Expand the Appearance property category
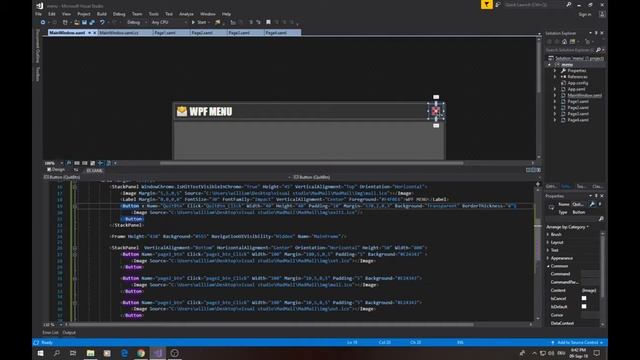This screenshot has width=640, height=360. (548, 258)
